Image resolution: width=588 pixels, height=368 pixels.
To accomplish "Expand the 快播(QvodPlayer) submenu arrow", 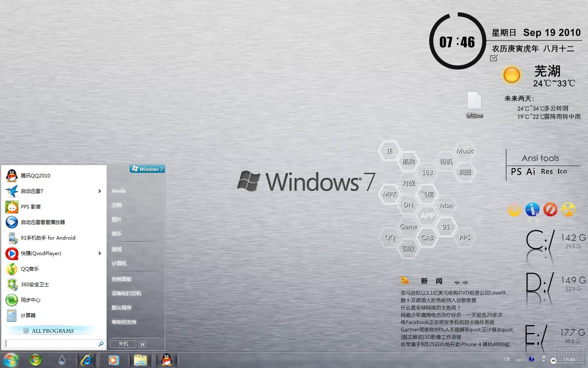I will (100, 253).
